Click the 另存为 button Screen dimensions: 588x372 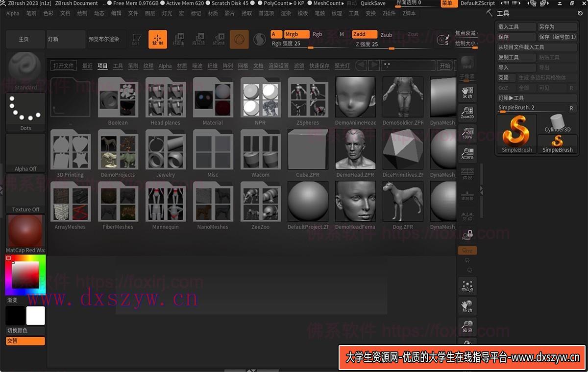(x=557, y=27)
